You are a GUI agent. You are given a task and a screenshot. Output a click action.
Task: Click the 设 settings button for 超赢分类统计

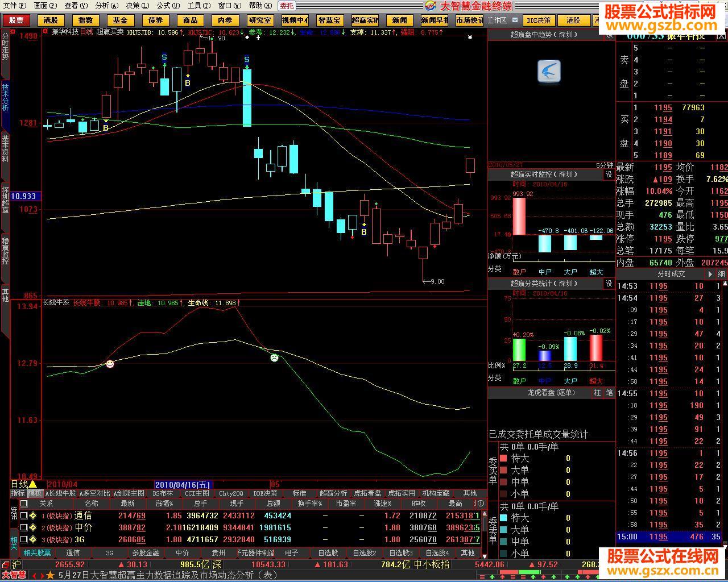609,284
